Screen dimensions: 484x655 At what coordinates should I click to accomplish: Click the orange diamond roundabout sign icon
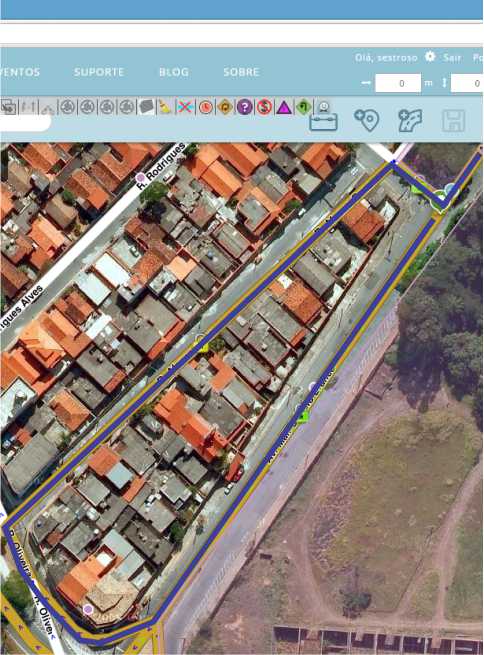(225, 107)
